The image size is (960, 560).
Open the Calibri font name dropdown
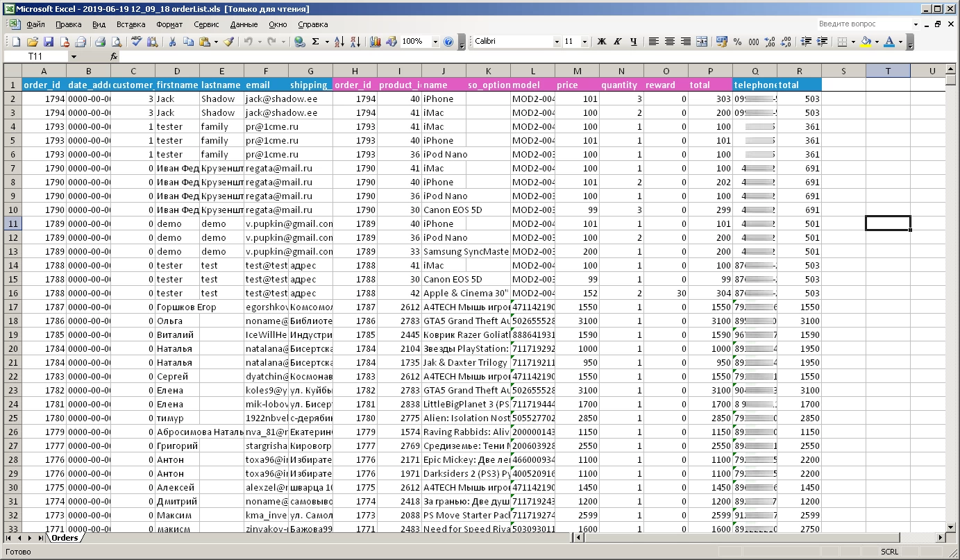tap(557, 42)
